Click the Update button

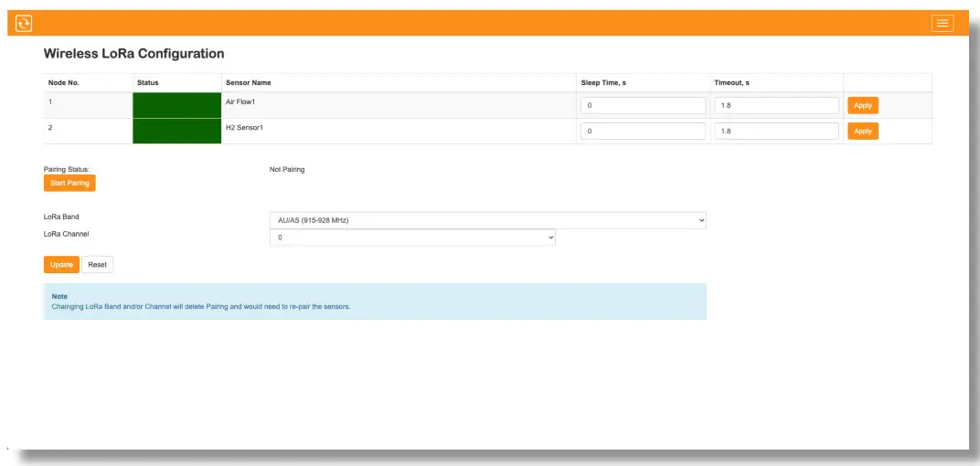tap(61, 265)
